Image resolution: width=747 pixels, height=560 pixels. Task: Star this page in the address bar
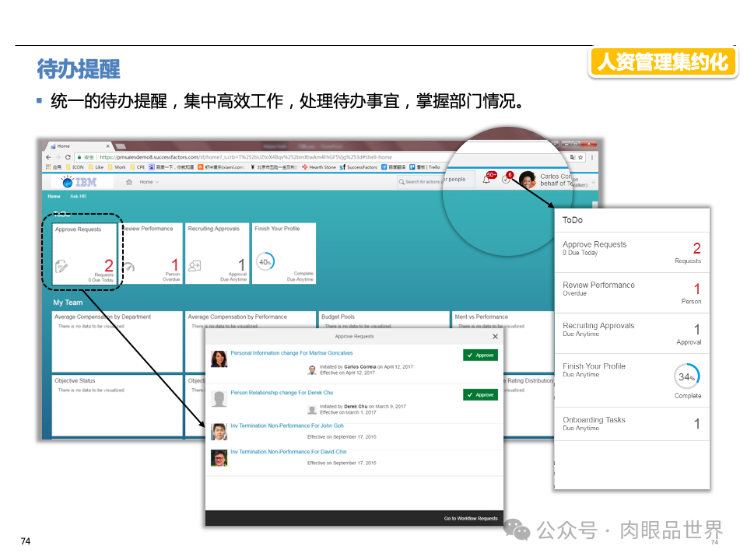tap(580, 157)
